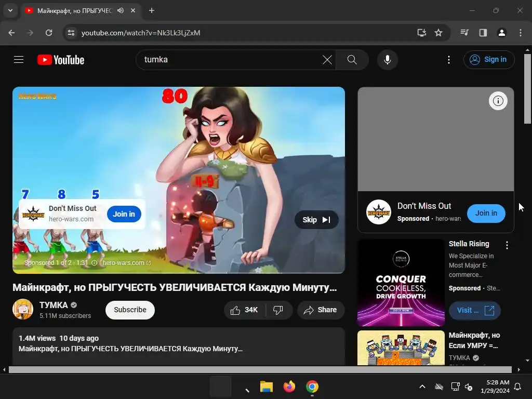This screenshot has width=532, height=399.
Task: Open the Chrome profile icon
Action: [502, 33]
